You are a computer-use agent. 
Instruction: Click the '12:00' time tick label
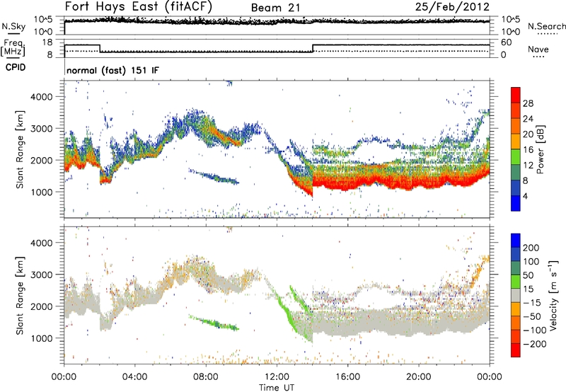click(x=277, y=377)
